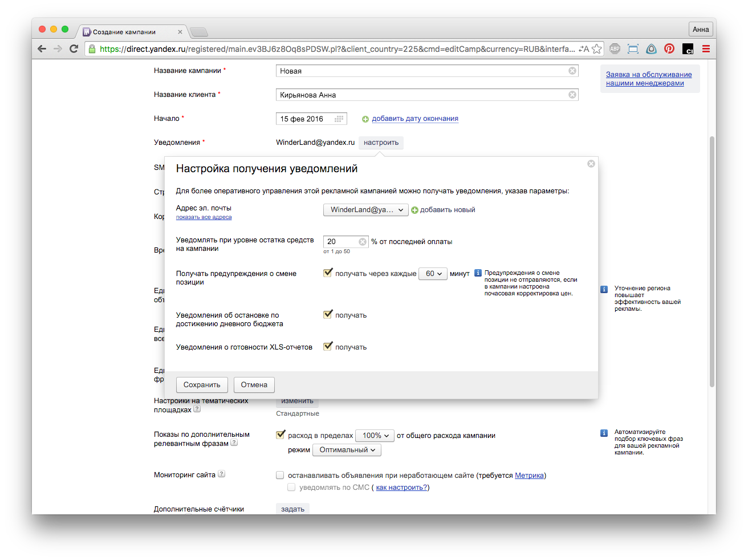
Task: Open the email address dropdown
Action: 365,210
